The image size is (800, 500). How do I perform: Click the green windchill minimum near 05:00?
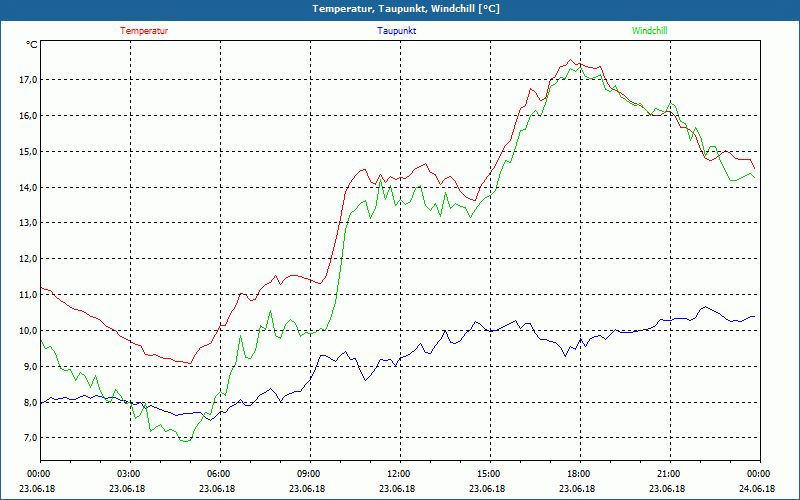click(x=185, y=441)
